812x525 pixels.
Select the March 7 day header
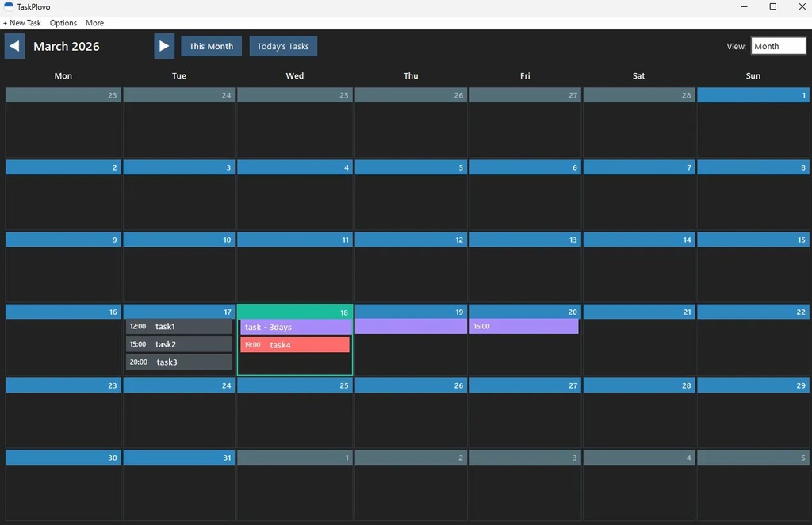coord(639,167)
